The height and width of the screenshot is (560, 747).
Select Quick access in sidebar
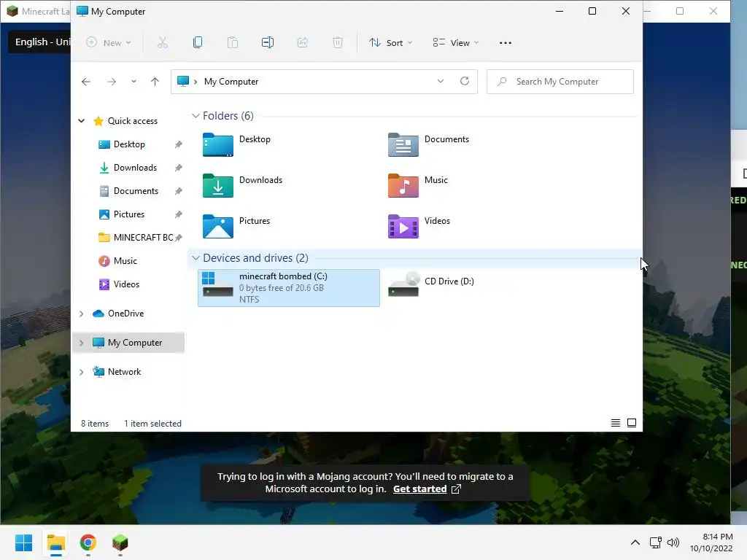133,121
